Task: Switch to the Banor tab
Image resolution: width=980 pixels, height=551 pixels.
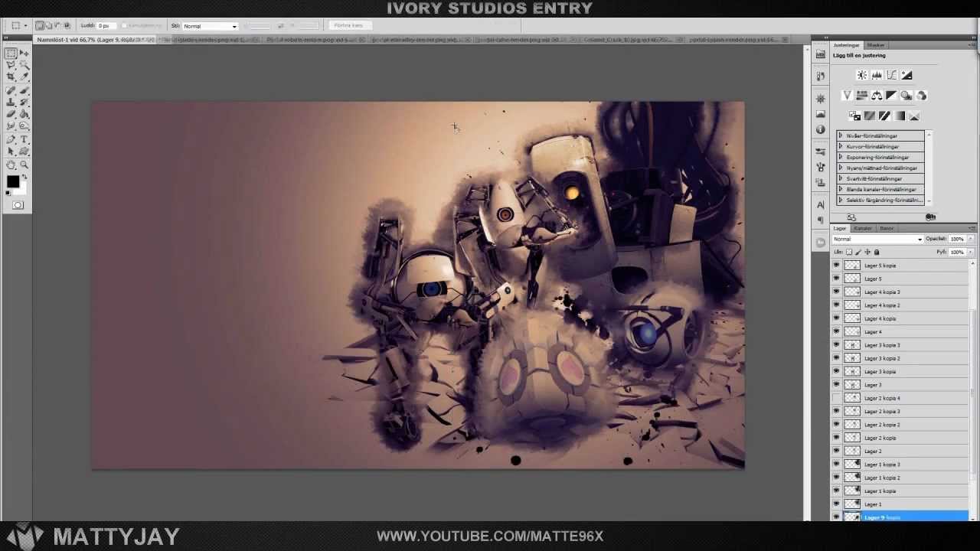Action: 887,228
